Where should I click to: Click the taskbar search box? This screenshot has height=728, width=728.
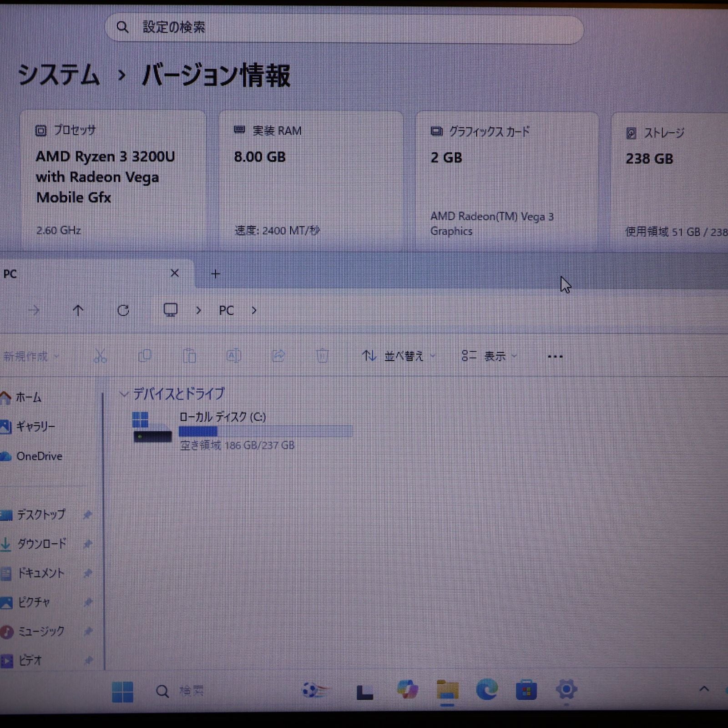pos(181,691)
